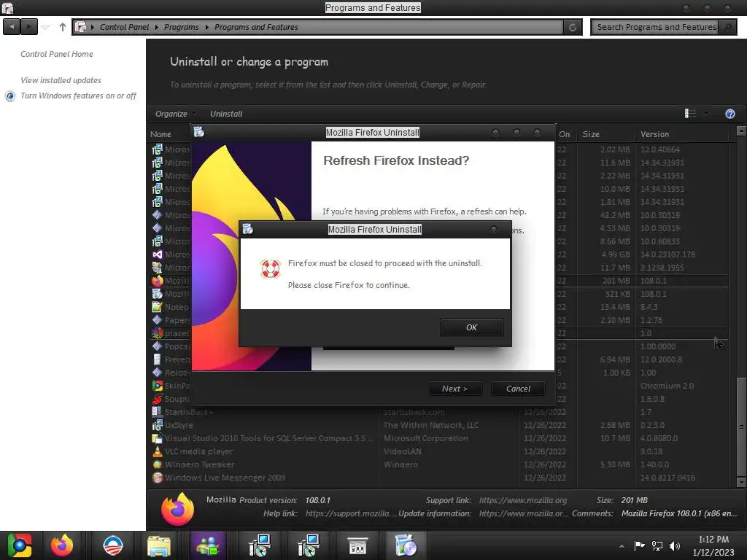747x560 pixels.
Task: Expand the view options dropdown arrow
Action: (x=706, y=113)
